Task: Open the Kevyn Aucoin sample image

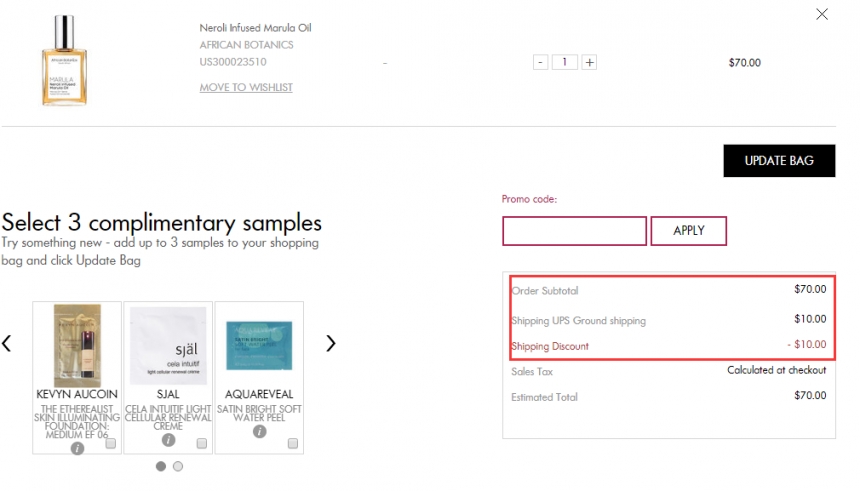Action: pos(77,346)
